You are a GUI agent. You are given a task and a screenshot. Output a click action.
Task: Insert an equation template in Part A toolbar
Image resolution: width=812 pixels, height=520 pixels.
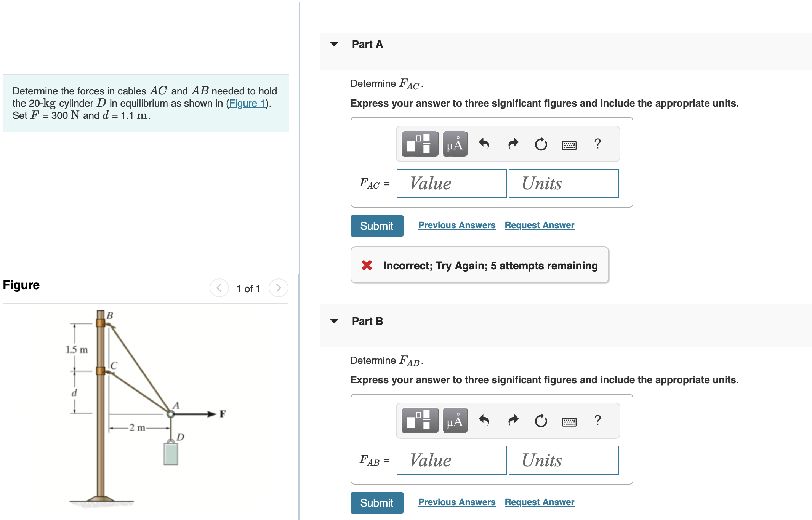(x=420, y=144)
